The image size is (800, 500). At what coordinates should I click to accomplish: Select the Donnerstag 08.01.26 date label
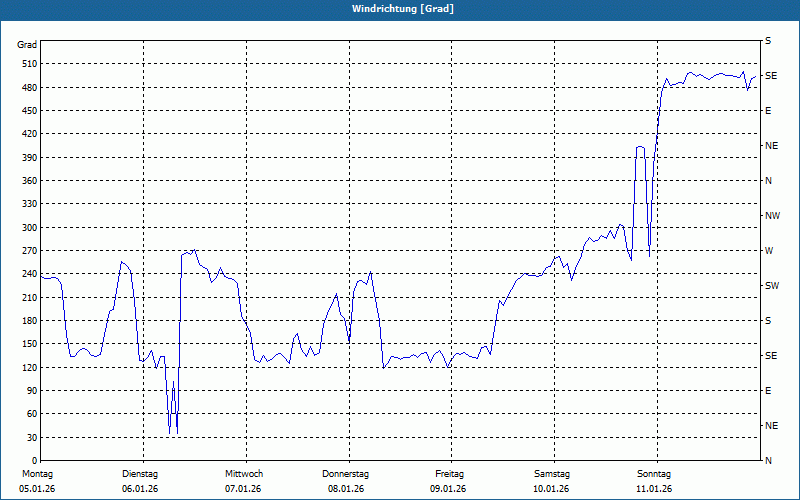pos(345,481)
